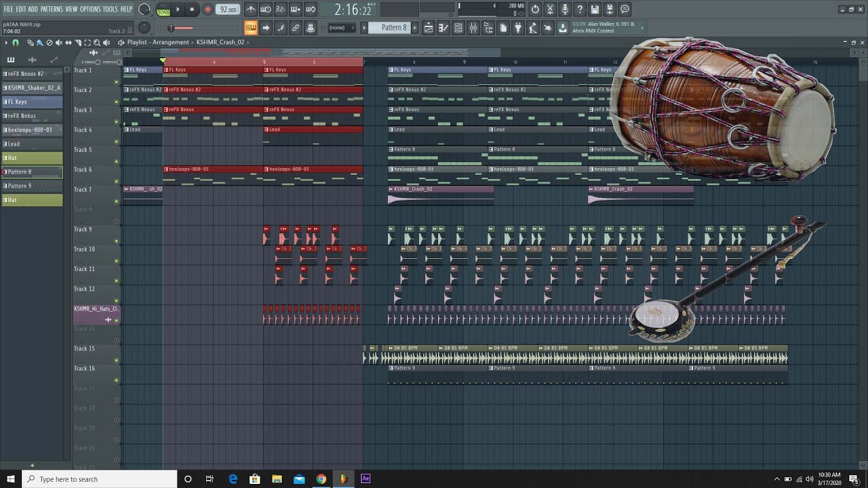Screen dimensions: 868x488
Task: Start playback with the Play button
Action: point(178,9)
